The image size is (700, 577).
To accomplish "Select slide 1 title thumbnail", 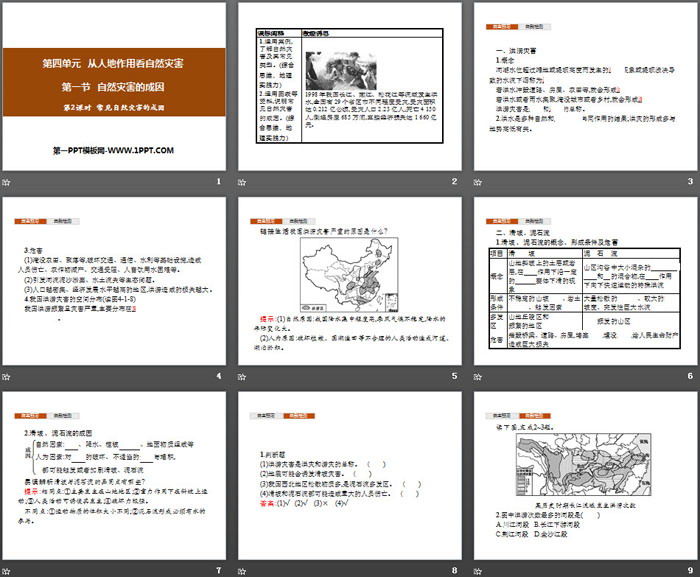I will (x=114, y=87).
